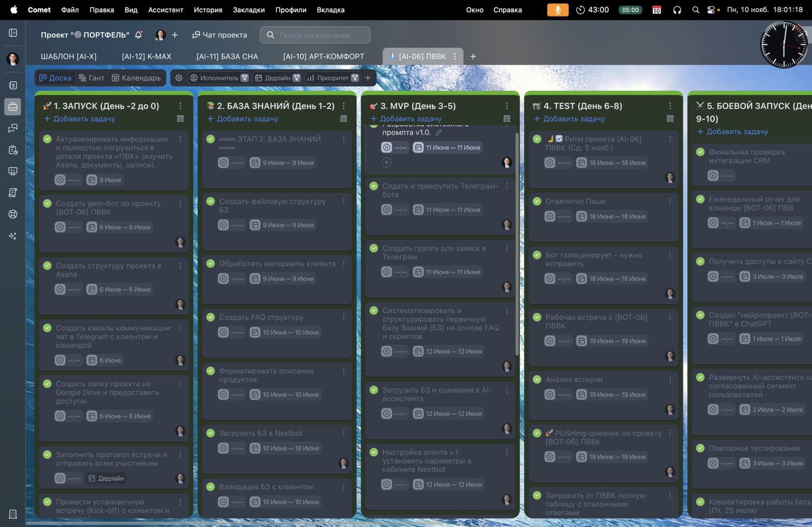This screenshot has width=812, height=527.
Task: Toggle completion of 'Повторное тестирование' task
Action: tap(700, 448)
